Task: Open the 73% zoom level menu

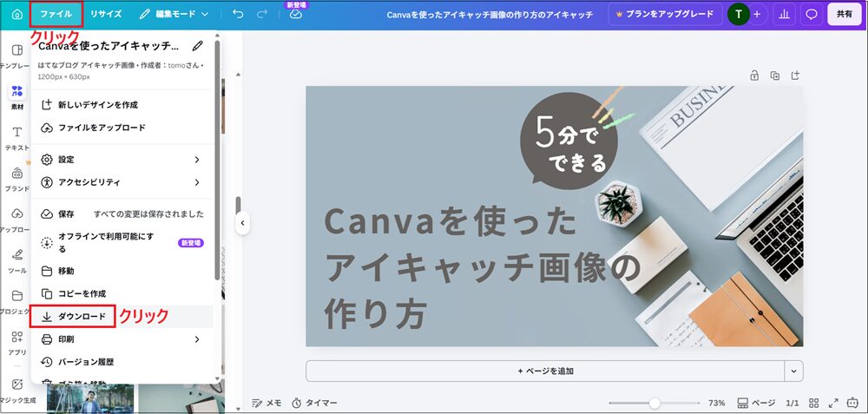Action: (716, 403)
